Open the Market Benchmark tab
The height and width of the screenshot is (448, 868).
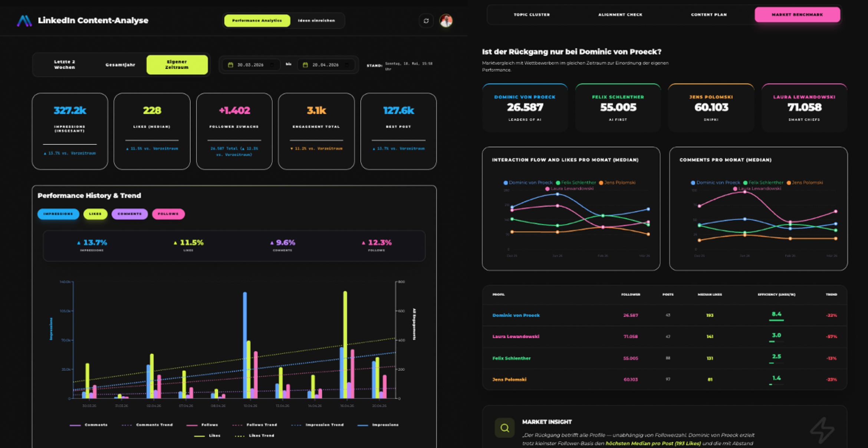pyautogui.click(x=797, y=14)
